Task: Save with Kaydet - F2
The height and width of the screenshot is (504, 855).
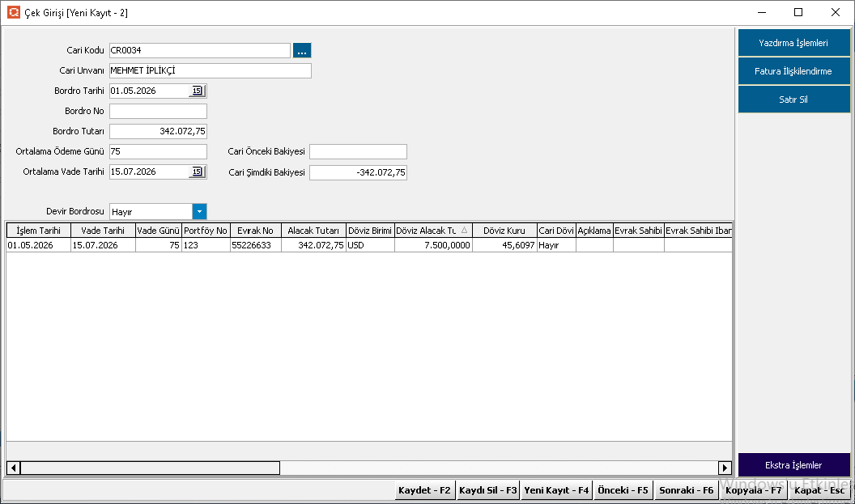Action: [425, 490]
